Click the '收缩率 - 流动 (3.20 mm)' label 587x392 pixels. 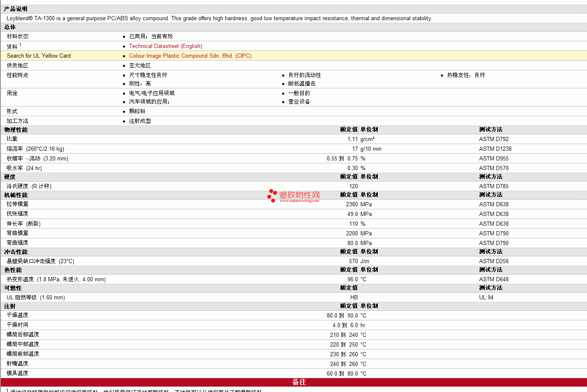(37, 159)
